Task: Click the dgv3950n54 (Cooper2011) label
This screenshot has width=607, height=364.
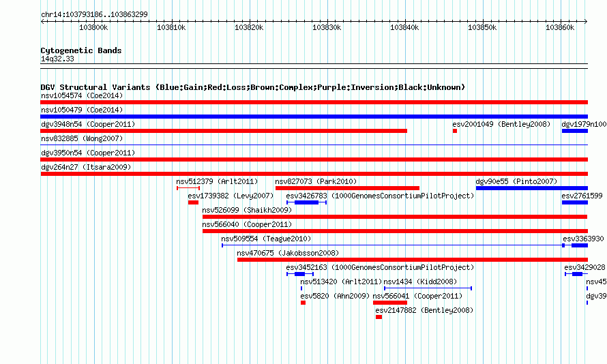Action: pos(88,153)
